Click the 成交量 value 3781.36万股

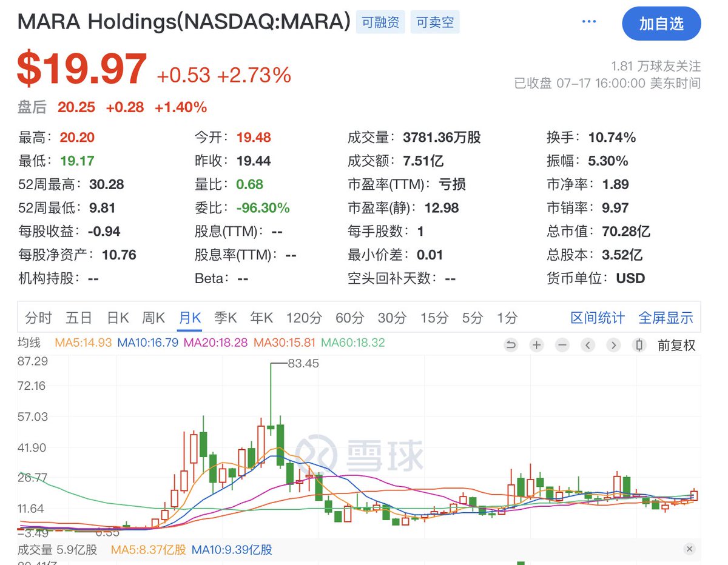[x=442, y=138]
